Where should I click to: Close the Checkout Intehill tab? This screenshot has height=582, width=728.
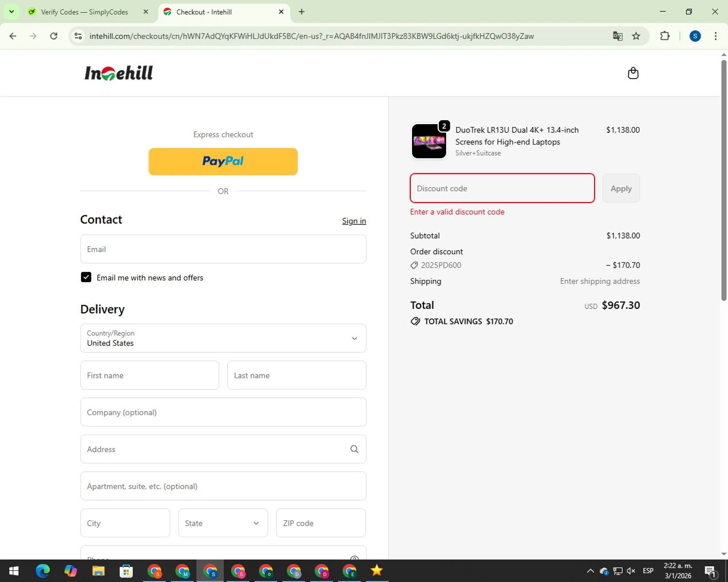pos(281,12)
